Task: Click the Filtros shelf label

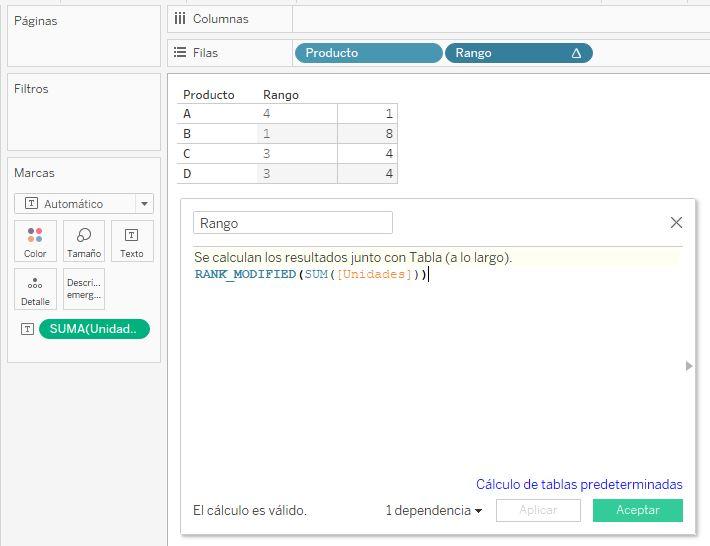Action: click(31, 88)
